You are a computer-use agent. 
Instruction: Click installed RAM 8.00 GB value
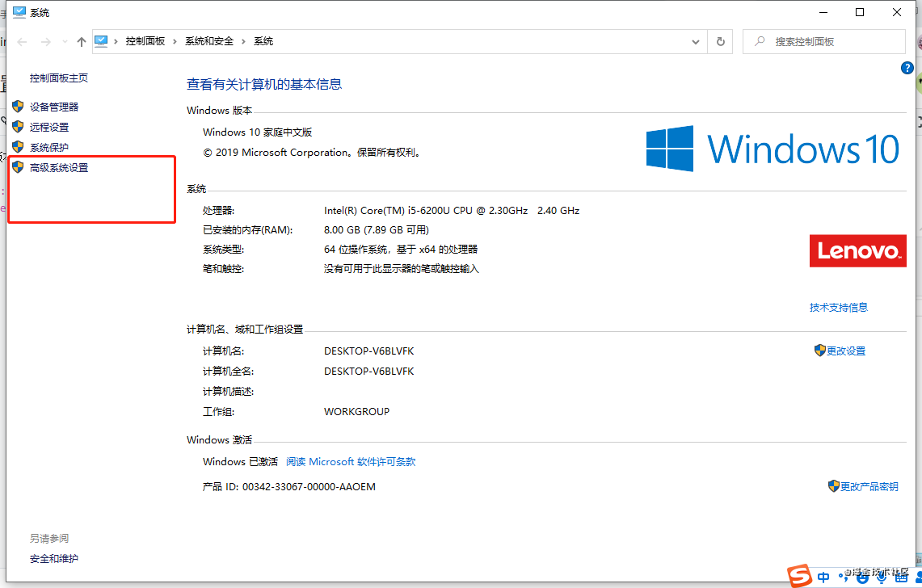[x=377, y=230]
